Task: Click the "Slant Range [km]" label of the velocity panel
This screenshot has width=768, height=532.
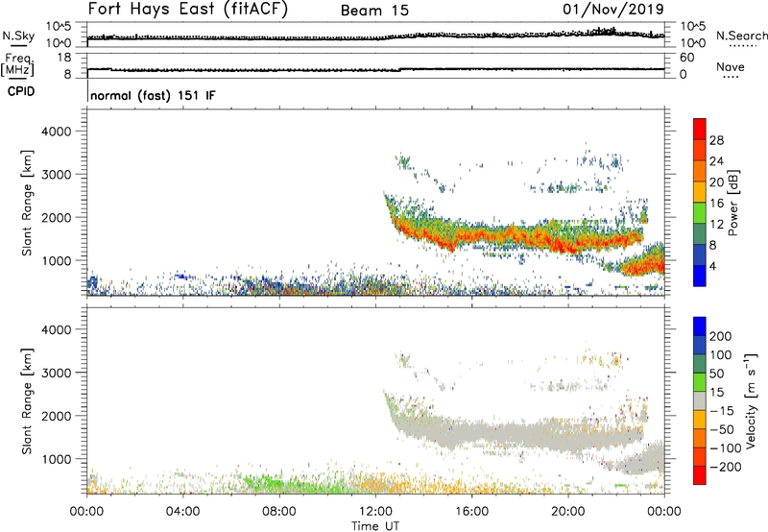Action: click(x=27, y=401)
